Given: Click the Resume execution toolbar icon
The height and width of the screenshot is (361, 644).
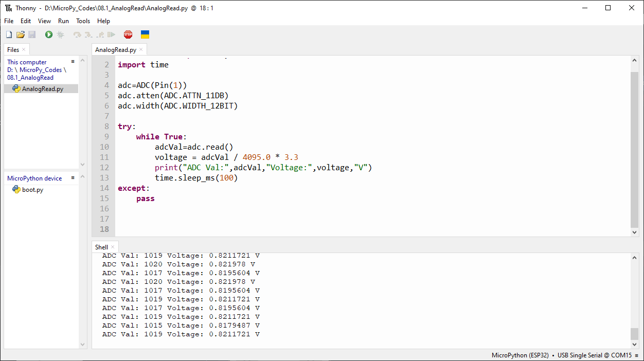Looking at the screenshot, I should coord(111,34).
